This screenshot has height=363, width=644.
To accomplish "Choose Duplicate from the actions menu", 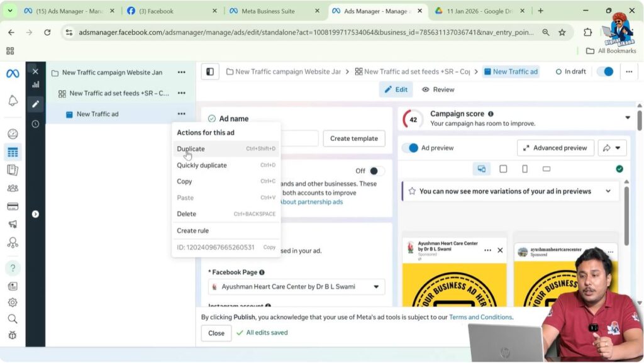I will pyautogui.click(x=191, y=149).
